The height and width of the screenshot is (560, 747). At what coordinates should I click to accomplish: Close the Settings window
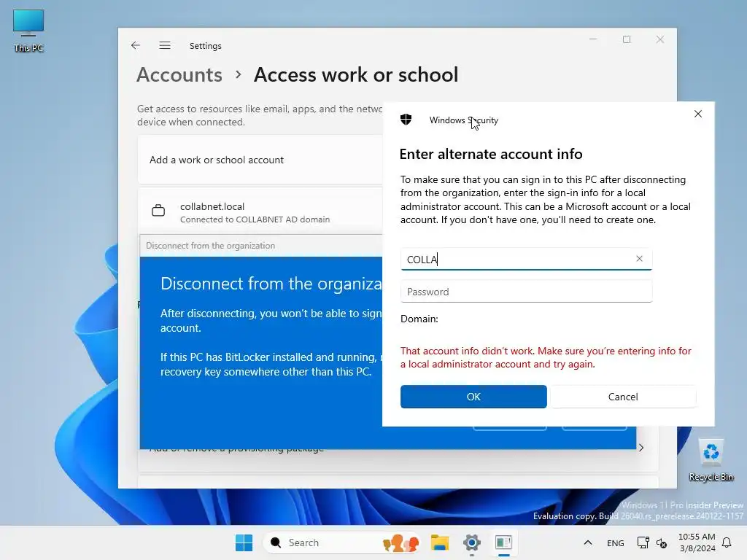pyautogui.click(x=659, y=39)
